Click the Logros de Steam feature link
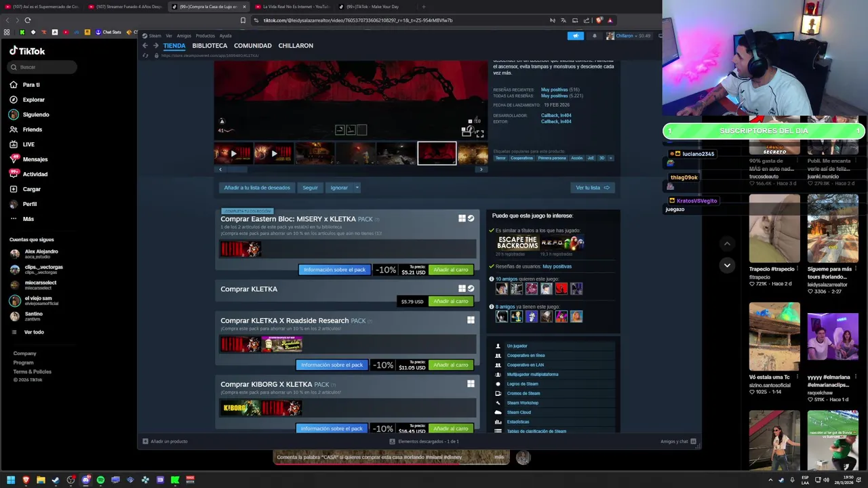The image size is (868, 488). pos(522,384)
